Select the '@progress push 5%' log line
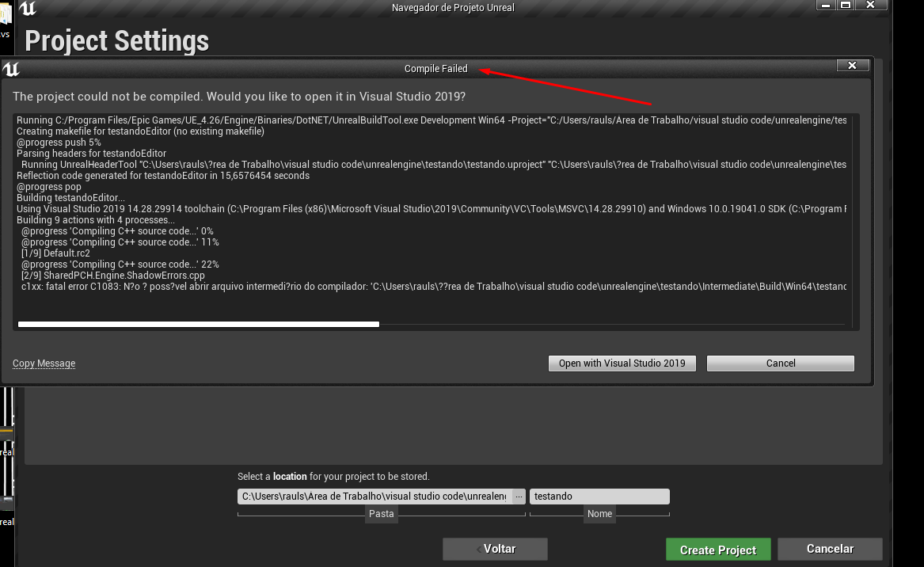Image resolution: width=924 pixels, height=567 pixels. [x=59, y=142]
